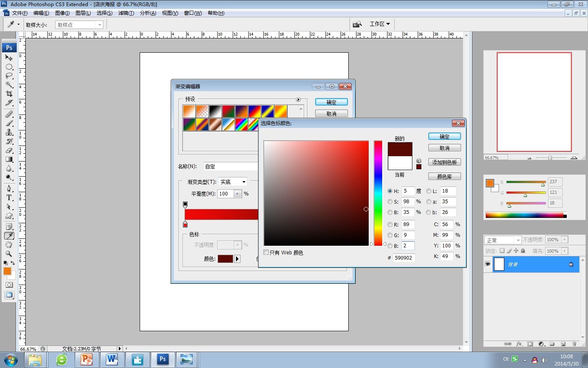Select the Lasso tool

(9, 76)
